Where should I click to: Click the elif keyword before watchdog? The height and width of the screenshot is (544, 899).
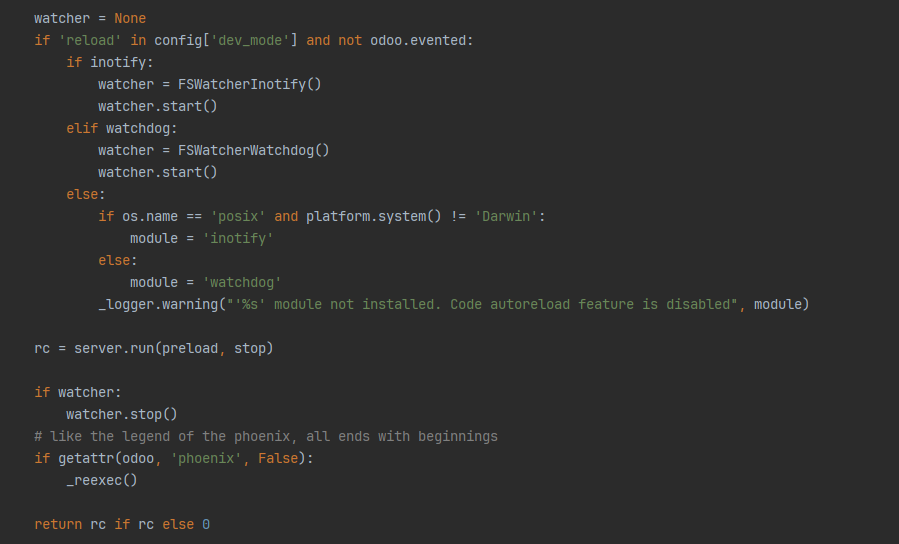tap(81, 128)
